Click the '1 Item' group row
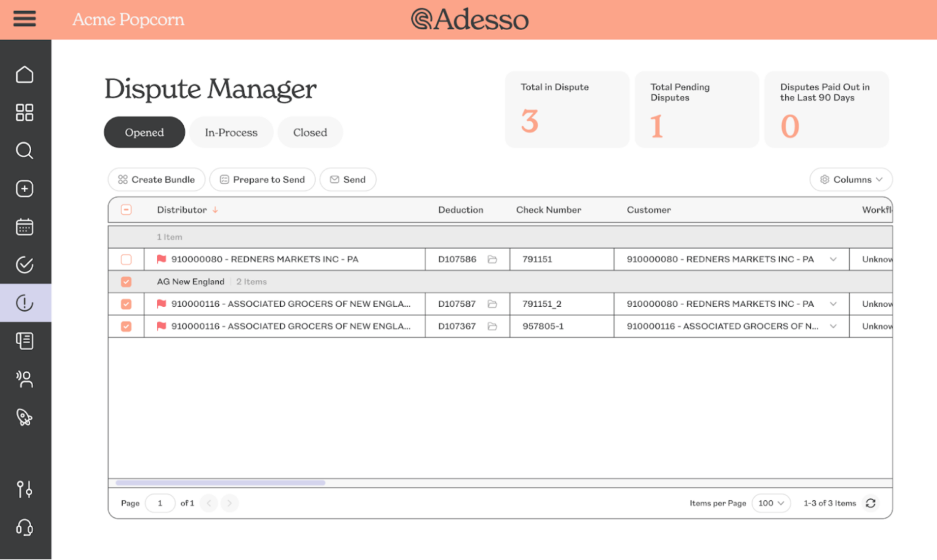Screen dimensions: 937x560 [500, 237]
